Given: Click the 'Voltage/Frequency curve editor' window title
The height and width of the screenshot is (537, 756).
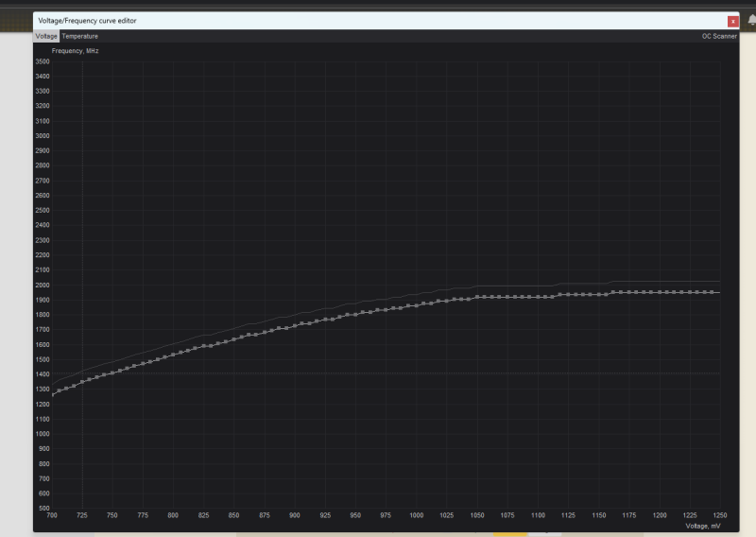Looking at the screenshot, I should [x=87, y=21].
